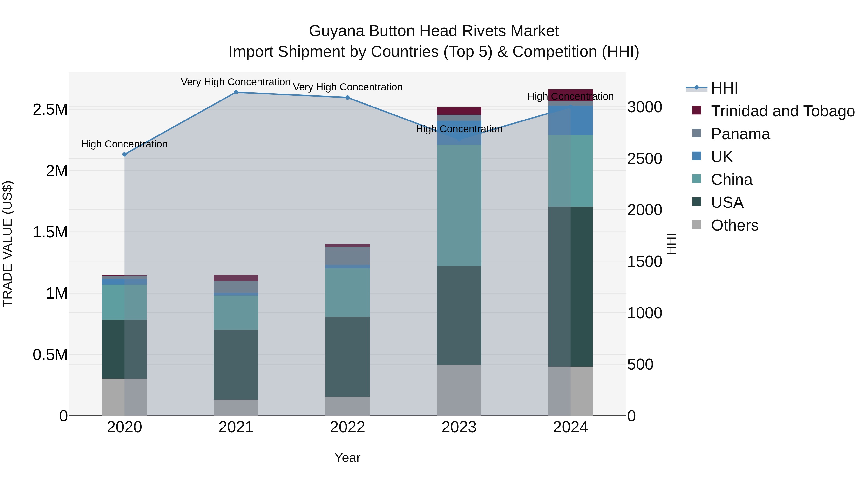
Task: Click the 1500 HHI axis tick label
Action: (x=644, y=261)
